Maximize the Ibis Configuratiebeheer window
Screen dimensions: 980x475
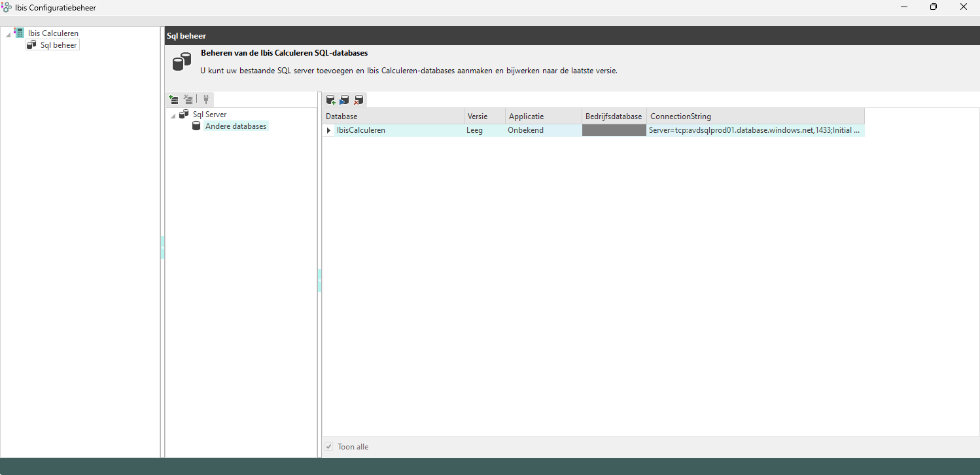click(934, 7)
